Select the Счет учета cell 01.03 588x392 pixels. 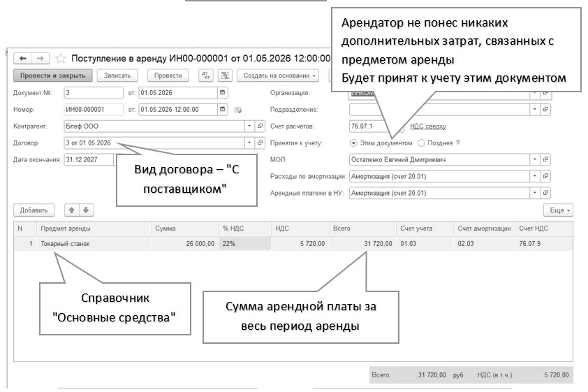click(425, 244)
